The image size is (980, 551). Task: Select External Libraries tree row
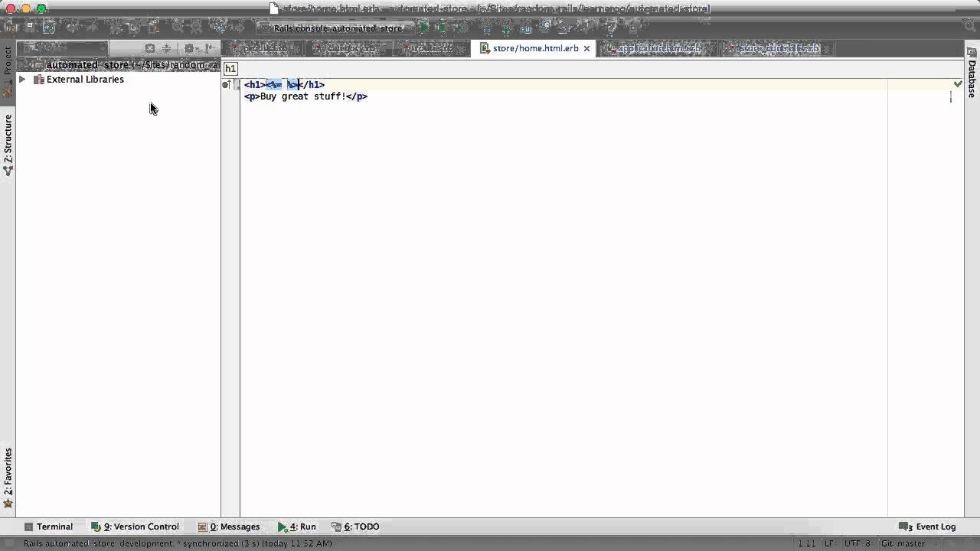click(x=118, y=80)
